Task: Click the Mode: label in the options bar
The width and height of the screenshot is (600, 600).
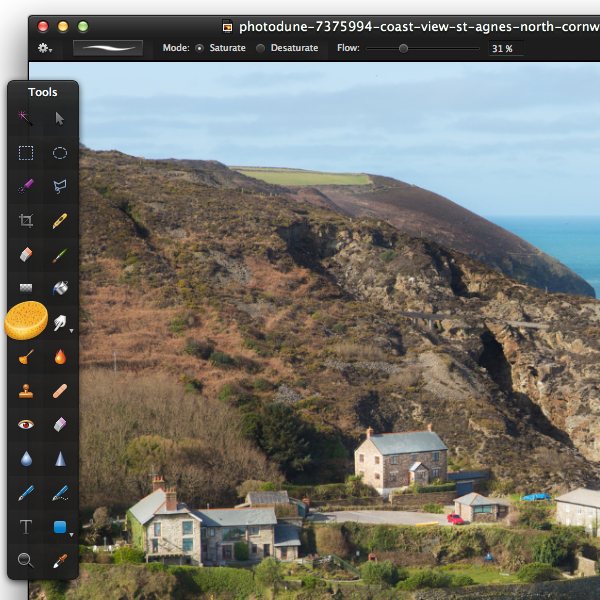Action: 176,48
